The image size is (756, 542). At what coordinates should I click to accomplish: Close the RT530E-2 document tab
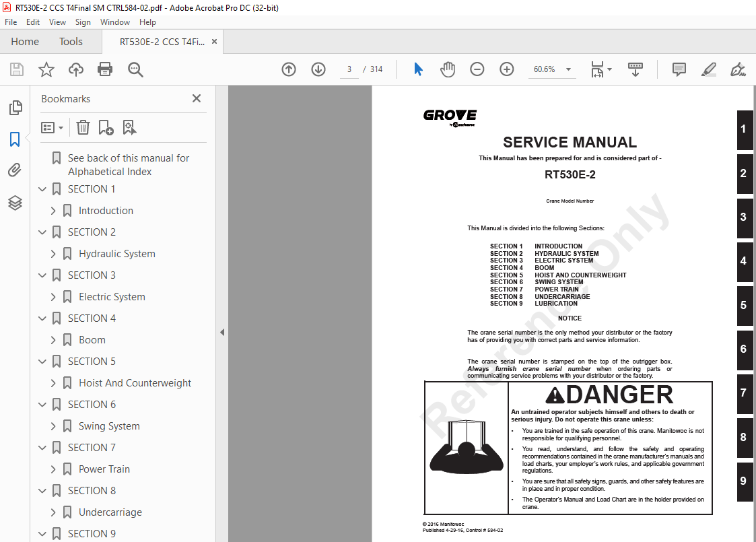(214, 42)
